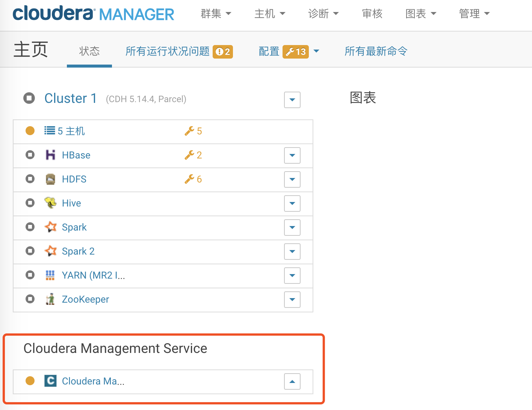Click the HDFS wrench 6 config warning

click(x=193, y=179)
